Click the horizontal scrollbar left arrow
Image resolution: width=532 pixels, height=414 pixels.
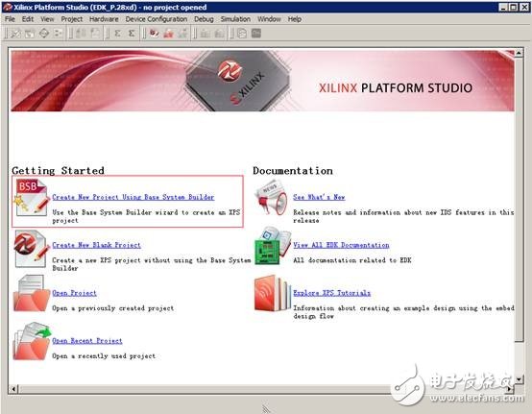click(x=13, y=389)
